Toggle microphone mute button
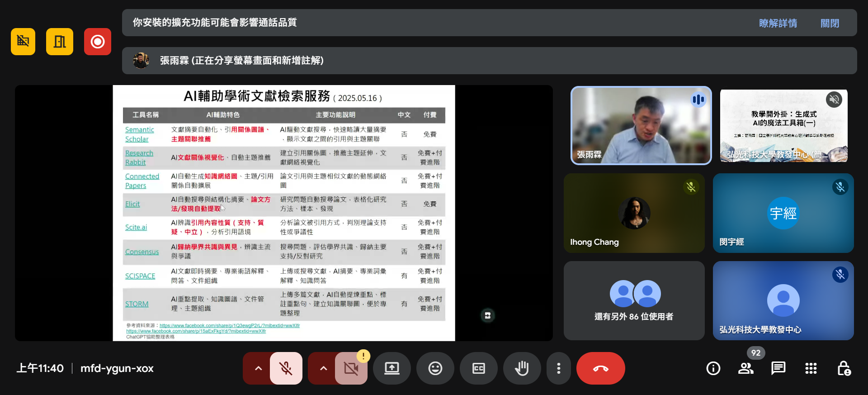The width and height of the screenshot is (868, 395). [286, 368]
